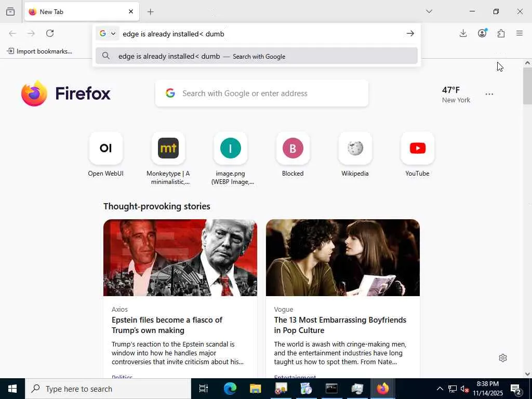Go back with the back arrow
Screen dimensions: 532x399
(x=12, y=33)
